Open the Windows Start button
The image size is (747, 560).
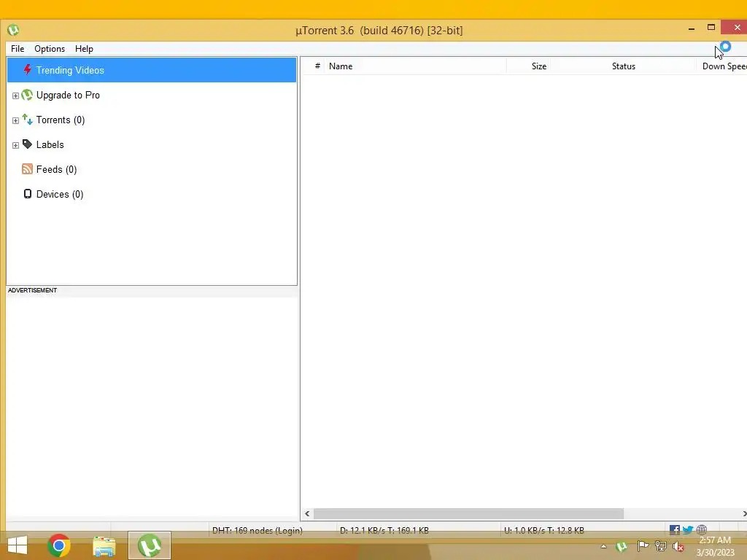coord(18,545)
